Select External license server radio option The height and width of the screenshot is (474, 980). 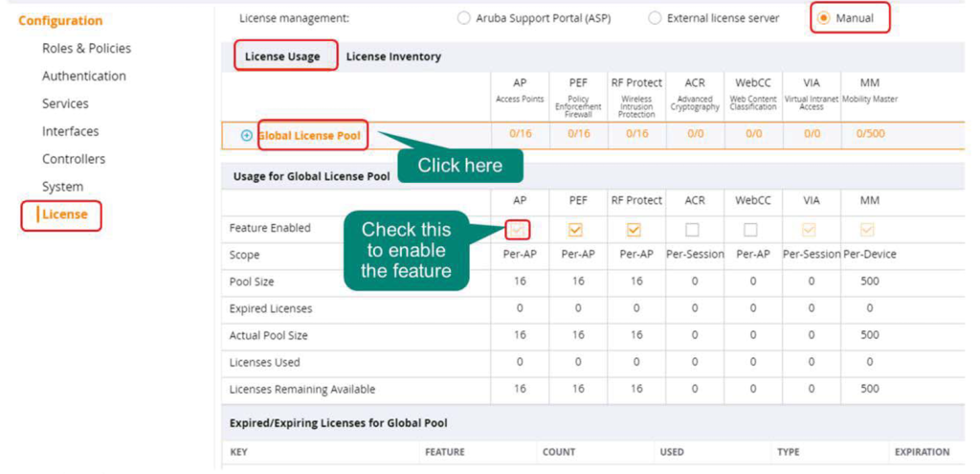tap(655, 18)
